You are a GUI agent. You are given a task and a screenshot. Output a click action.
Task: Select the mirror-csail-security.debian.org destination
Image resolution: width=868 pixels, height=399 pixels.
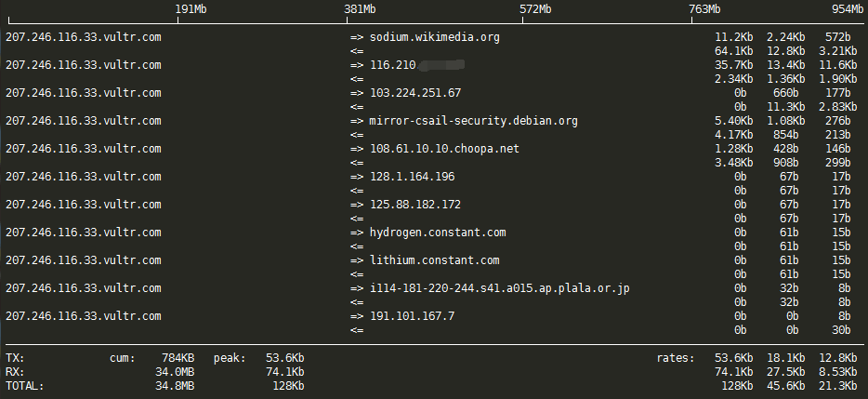(473, 121)
